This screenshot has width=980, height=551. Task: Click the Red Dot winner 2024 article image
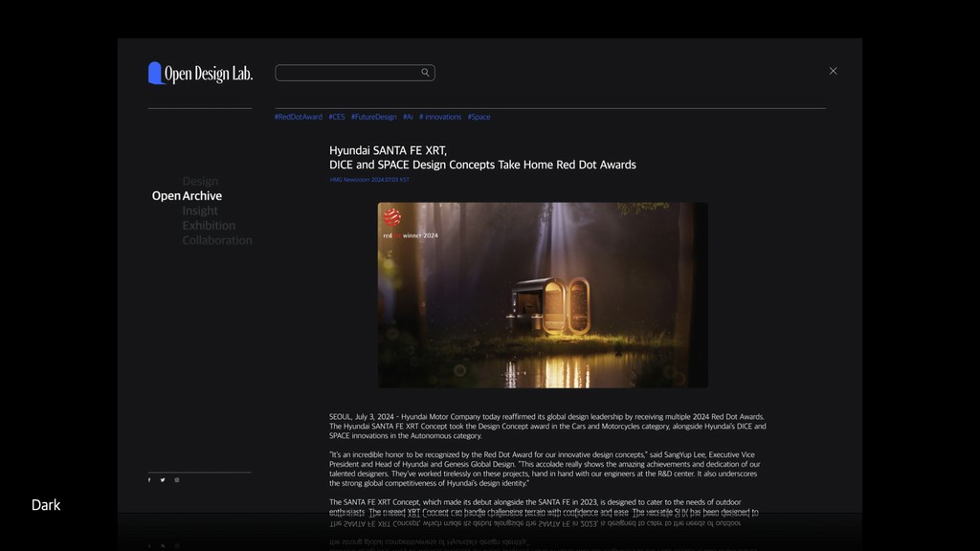coord(543,295)
